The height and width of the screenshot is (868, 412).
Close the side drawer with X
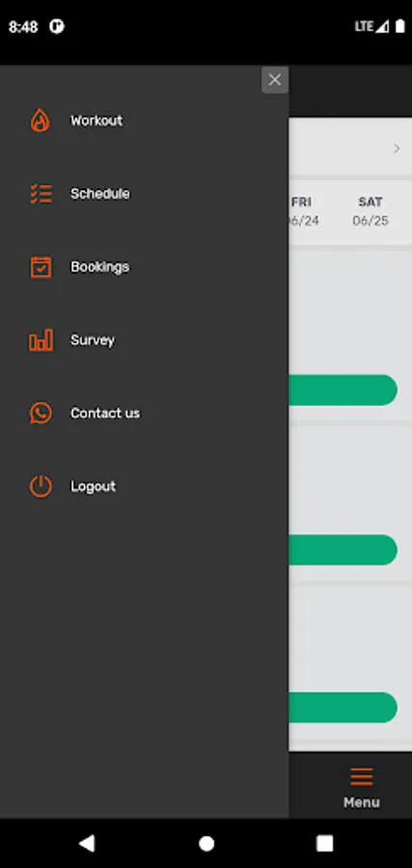(275, 80)
